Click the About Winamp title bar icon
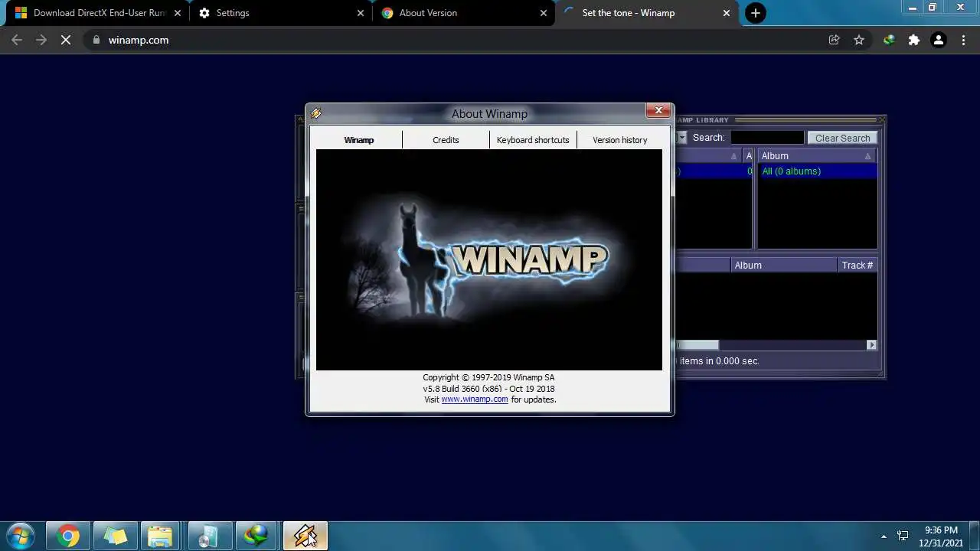Image resolution: width=980 pixels, height=551 pixels. coord(316,113)
